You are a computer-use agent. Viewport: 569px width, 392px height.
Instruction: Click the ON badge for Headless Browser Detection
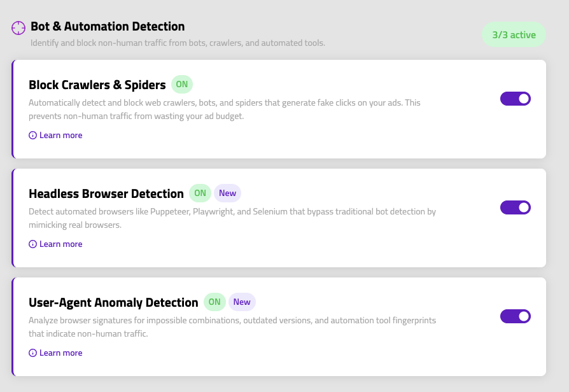(200, 193)
